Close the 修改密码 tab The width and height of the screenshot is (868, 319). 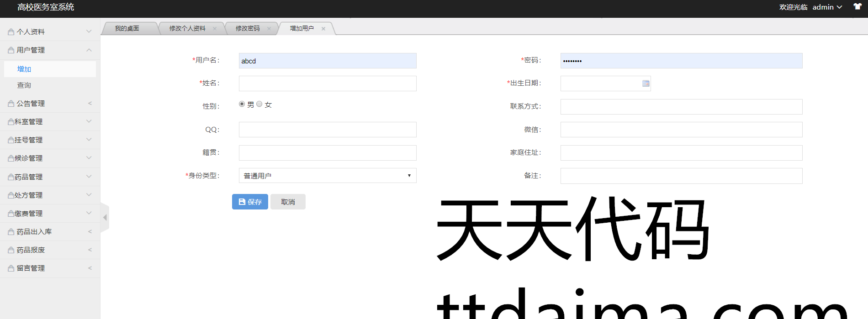point(269,29)
